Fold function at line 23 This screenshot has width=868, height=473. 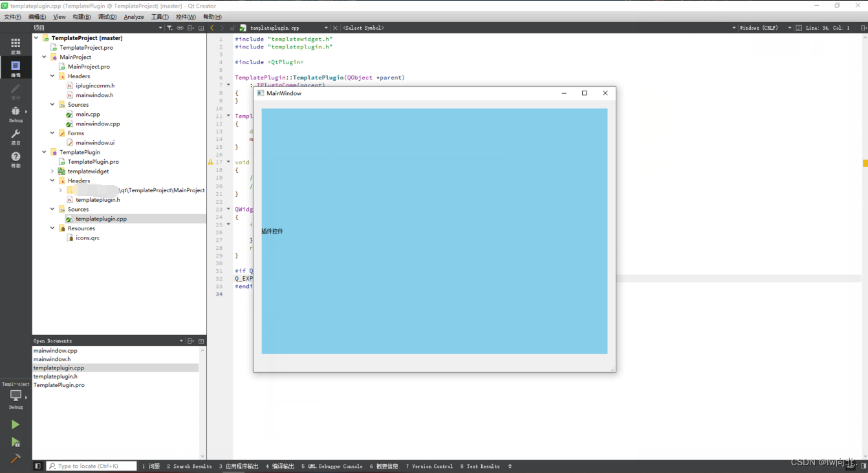coord(228,209)
